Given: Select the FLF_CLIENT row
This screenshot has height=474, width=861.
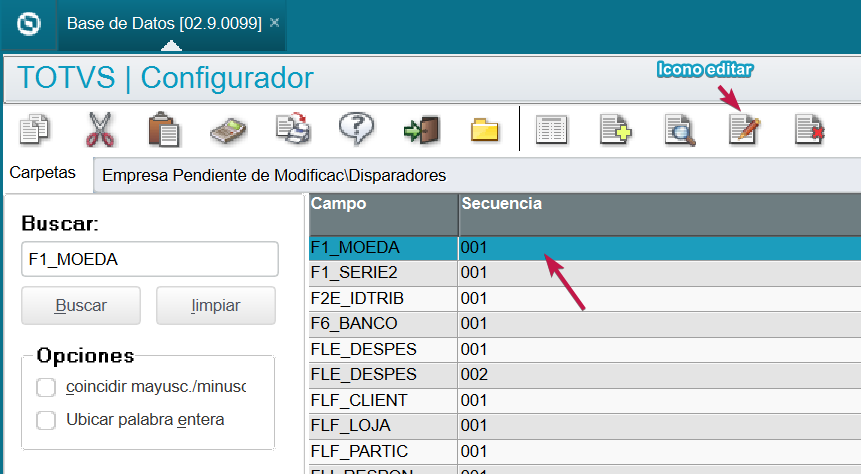Looking at the screenshot, I should coord(585,400).
